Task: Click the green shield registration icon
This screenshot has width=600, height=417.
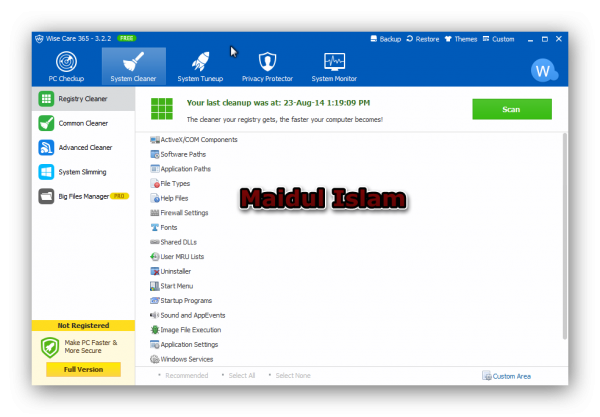Action: pos(50,347)
